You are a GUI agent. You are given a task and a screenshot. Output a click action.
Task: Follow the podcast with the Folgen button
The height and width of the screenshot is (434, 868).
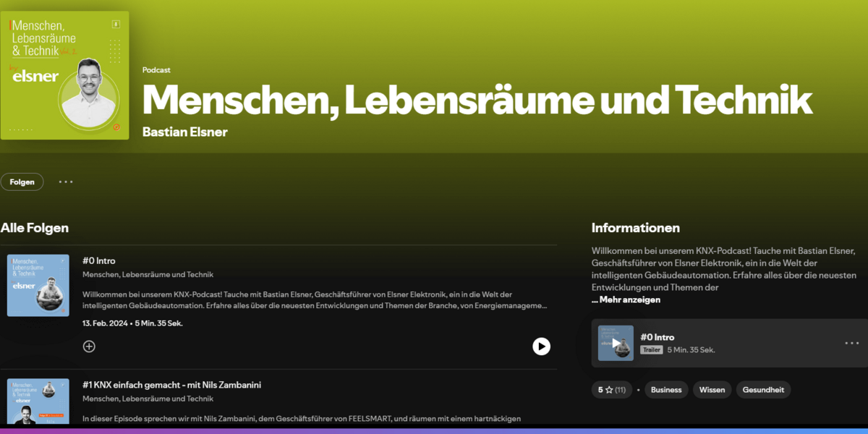[22, 182]
